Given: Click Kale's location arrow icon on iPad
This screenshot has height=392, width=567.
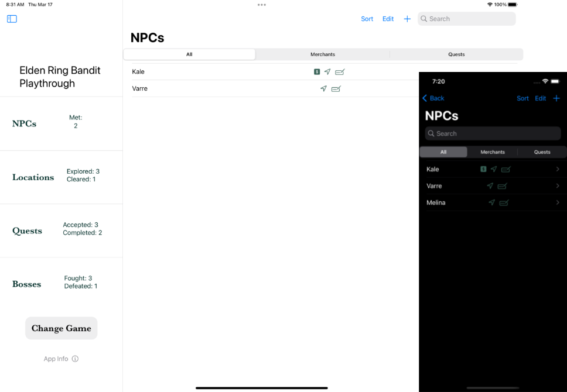Looking at the screenshot, I should tap(327, 72).
